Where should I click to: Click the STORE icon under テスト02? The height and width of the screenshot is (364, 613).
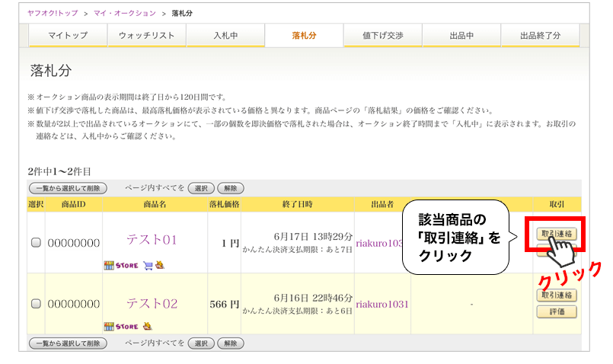[121, 326]
